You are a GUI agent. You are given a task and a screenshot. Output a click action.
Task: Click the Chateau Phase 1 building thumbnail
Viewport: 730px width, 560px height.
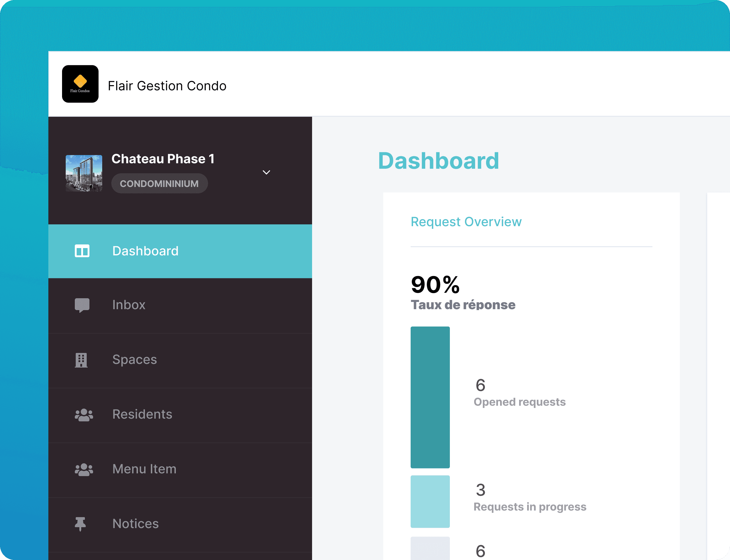(x=84, y=173)
